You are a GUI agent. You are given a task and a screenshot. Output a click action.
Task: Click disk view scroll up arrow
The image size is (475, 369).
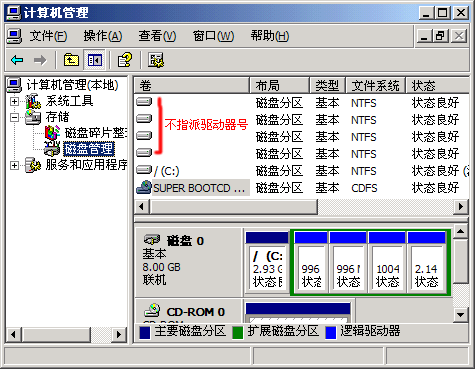tap(461, 231)
